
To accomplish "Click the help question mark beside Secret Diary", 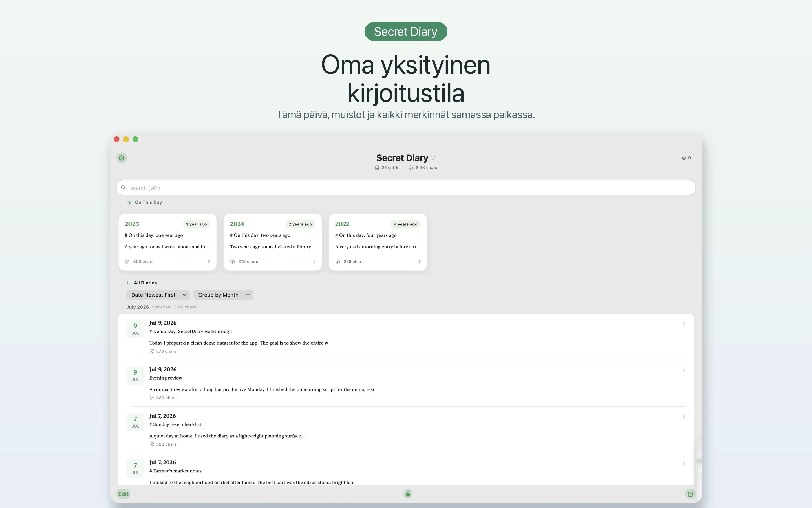I will point(433,158).
